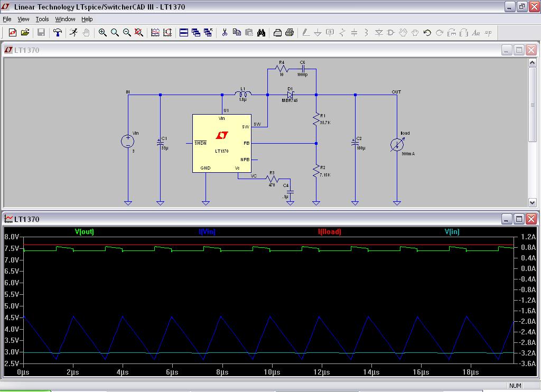Open a file using the folder icon
This screenshot has width=541, height=392.
(x=25, y=32)
